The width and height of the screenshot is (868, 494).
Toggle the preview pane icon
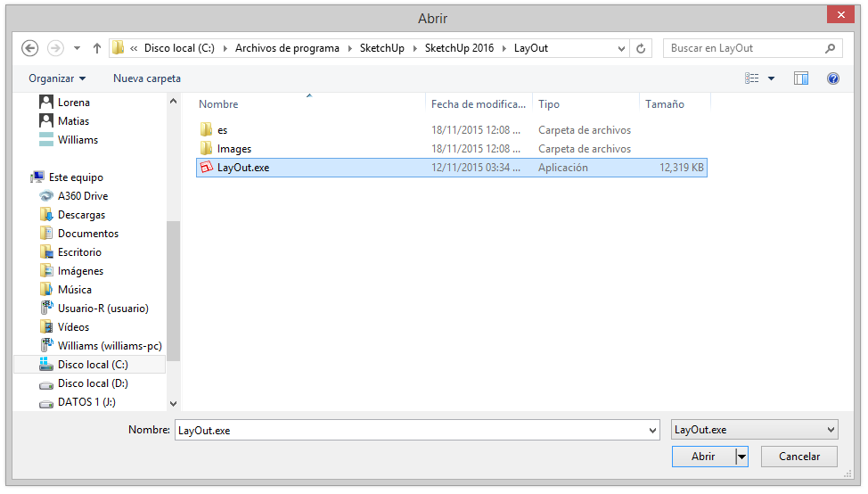801,78
